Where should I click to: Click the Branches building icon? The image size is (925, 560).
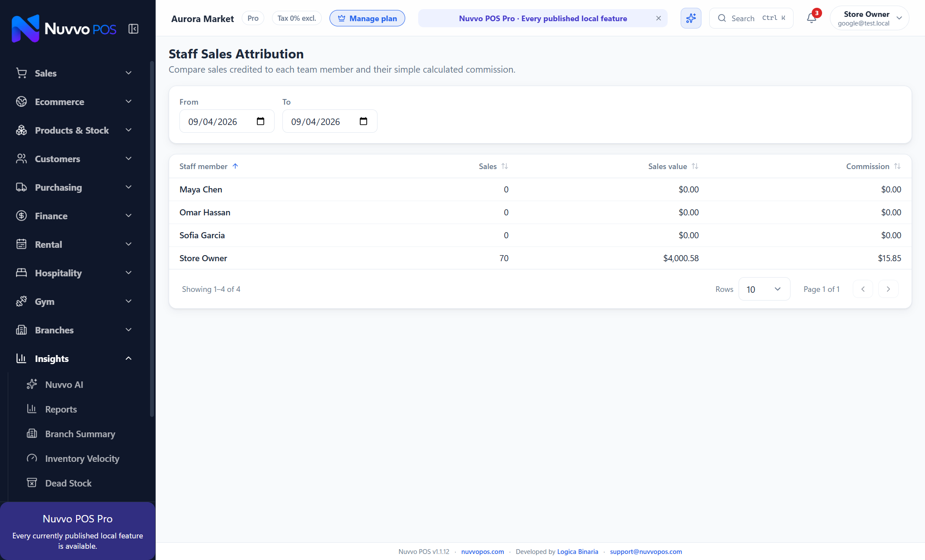(21, 330)
